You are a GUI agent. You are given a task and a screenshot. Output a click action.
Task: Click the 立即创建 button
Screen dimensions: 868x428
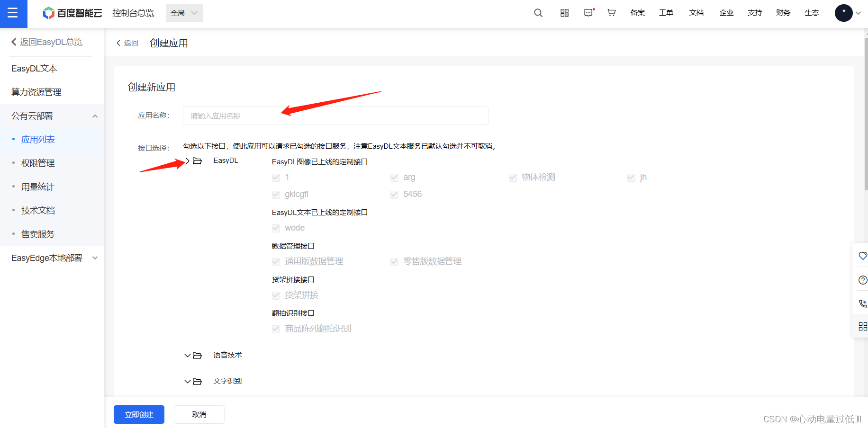tap(139, 415)
